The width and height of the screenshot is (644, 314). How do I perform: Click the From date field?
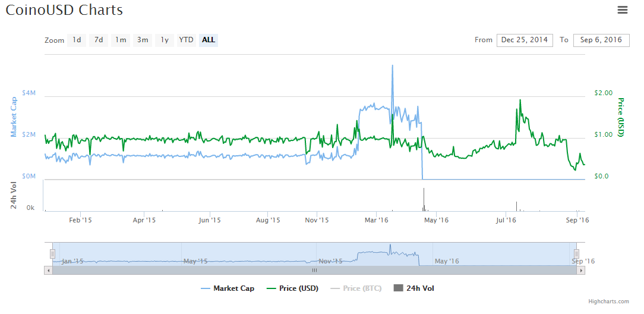tap(525, 40)
